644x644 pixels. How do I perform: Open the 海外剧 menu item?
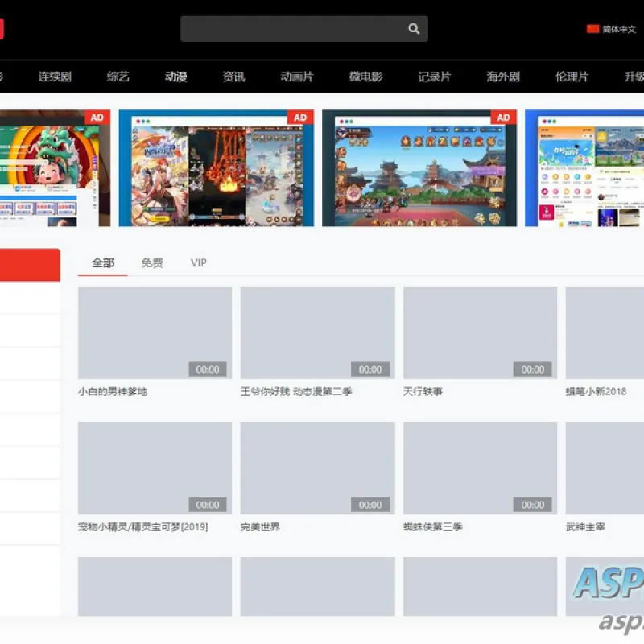(503, 76)
